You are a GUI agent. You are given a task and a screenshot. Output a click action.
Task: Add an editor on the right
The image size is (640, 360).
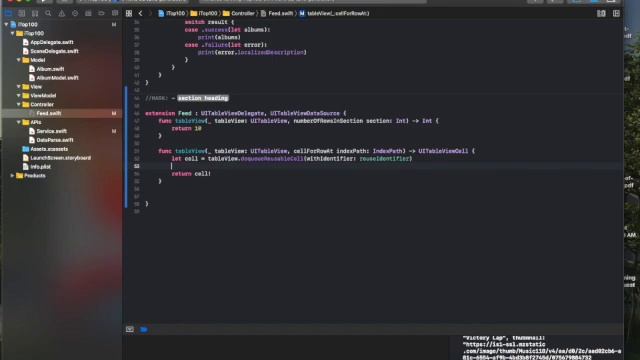(616, 13)
